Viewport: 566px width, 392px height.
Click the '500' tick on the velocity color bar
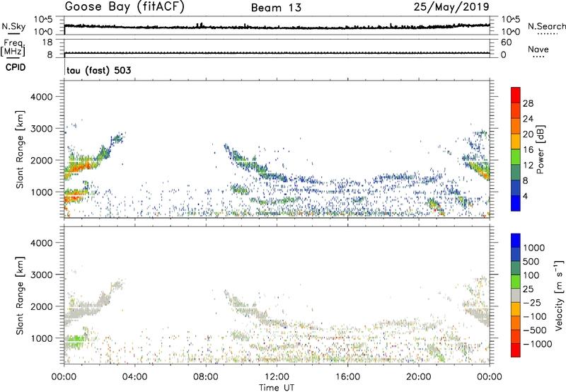tap(531, 261)
